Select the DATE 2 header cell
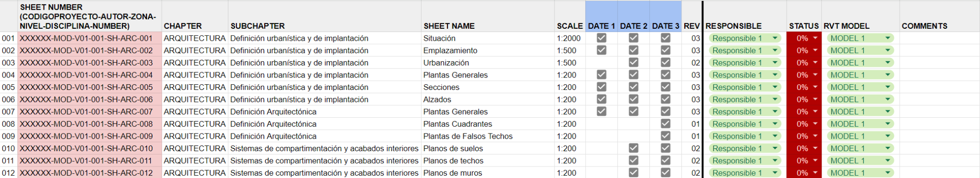The height and width of the screenshot is (178, 980). pos(634,17)
